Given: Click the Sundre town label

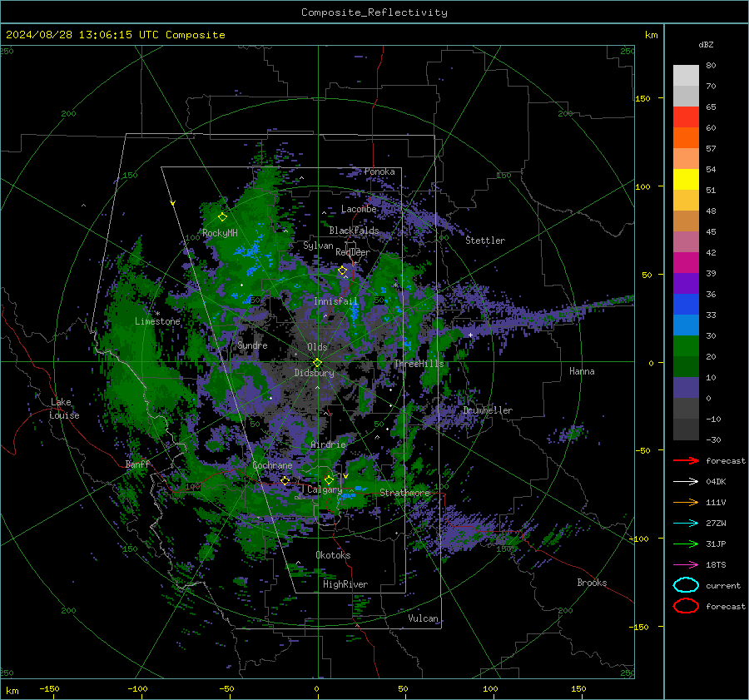Looking at the screenshot, I should point(252,345).
